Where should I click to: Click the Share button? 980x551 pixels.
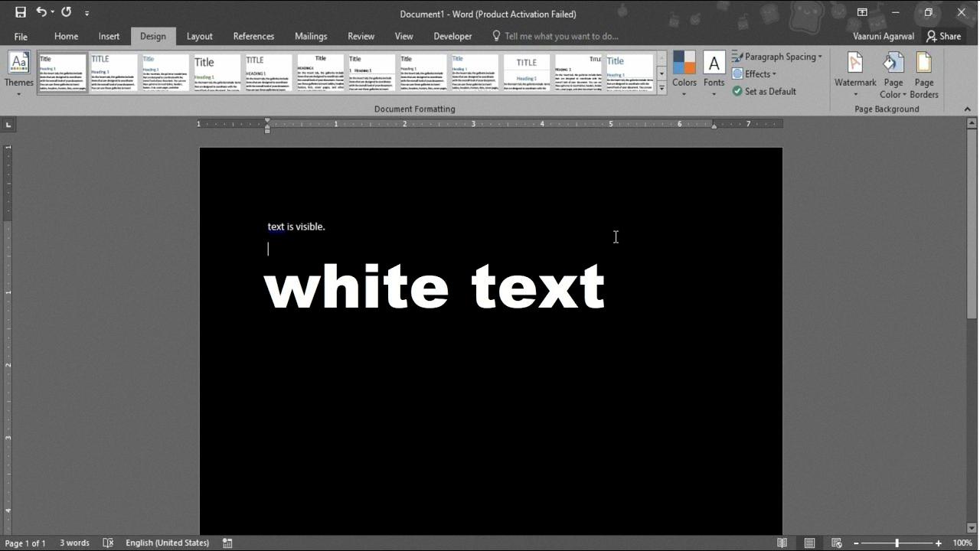[x=943, y=36]
